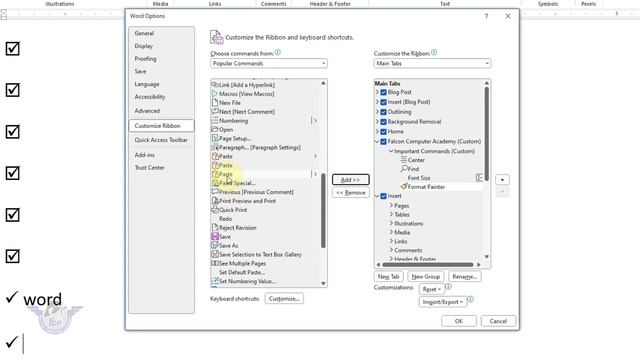The width and height of the screenshot is (640, 360).
Task: Select Set Numbering Value... command icon
Action: coord(215,281)
